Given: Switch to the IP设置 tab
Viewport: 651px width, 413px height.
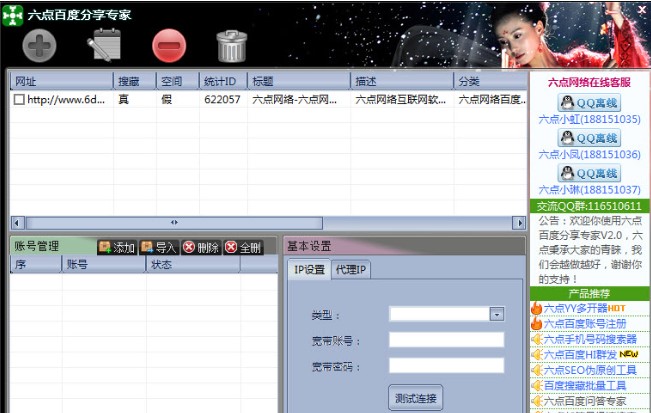Looking at the screenshot, I should (309, 270).
